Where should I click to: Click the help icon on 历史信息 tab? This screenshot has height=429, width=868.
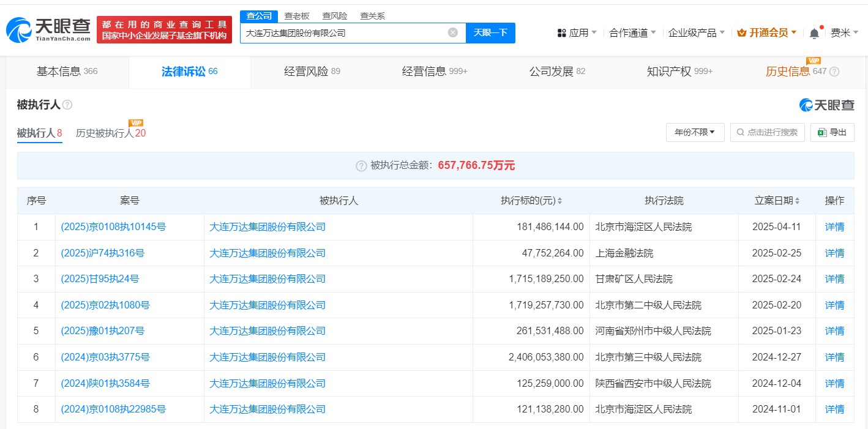834,72
